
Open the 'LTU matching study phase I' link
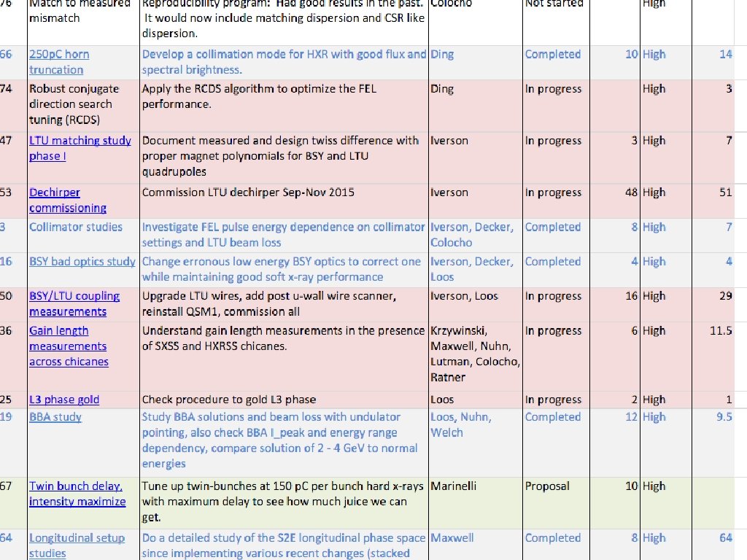click(80, 148)
